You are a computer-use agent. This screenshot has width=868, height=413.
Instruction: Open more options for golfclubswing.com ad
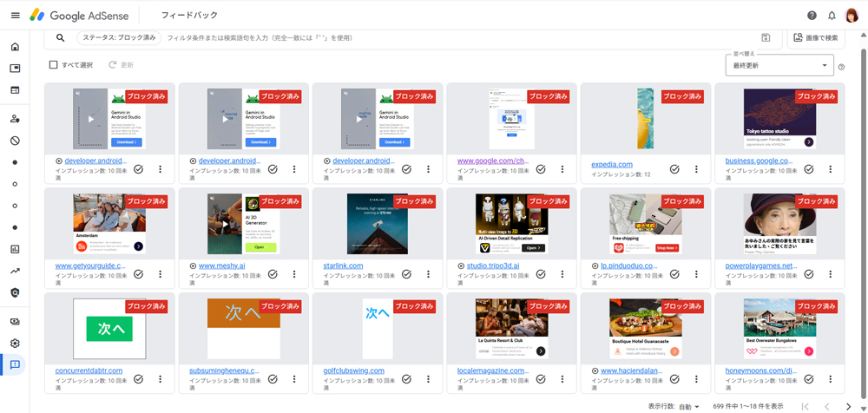point(428,379)
